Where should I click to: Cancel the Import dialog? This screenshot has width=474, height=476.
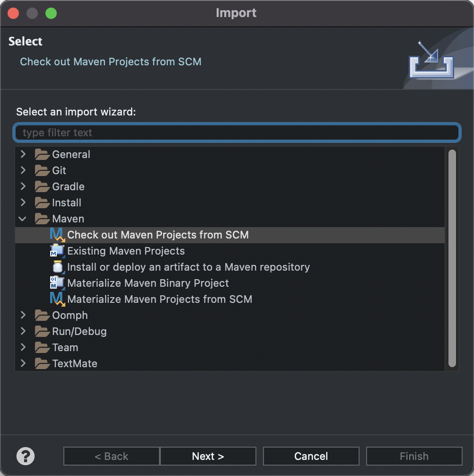click(x=311, y=456)
